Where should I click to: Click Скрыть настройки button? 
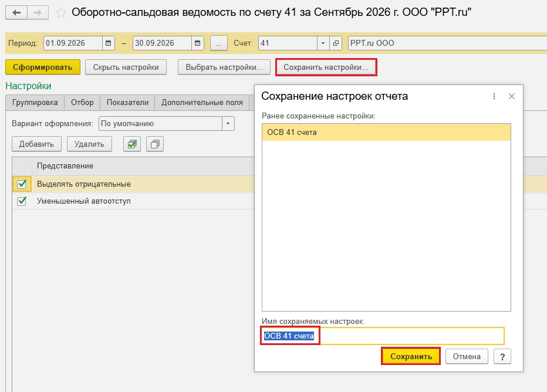pos(126,67)
